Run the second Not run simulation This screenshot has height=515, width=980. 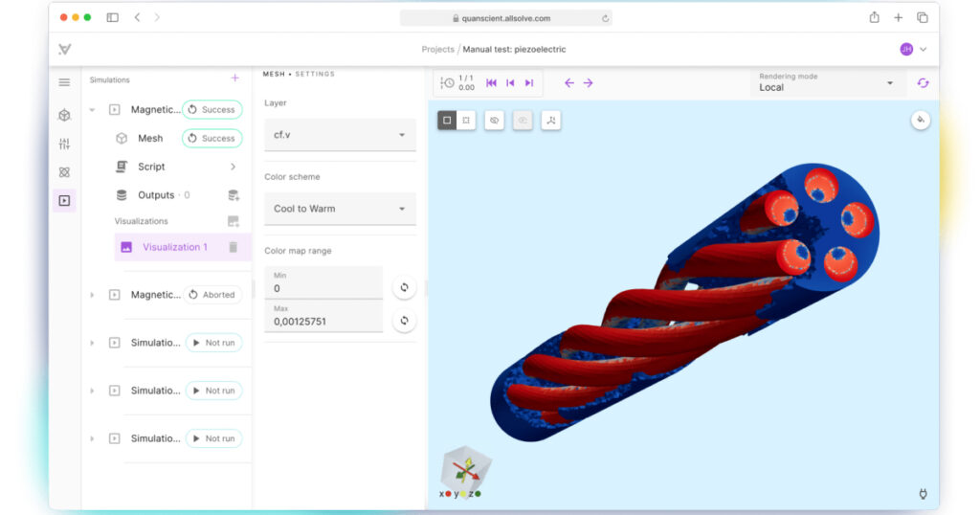(213, 391)
